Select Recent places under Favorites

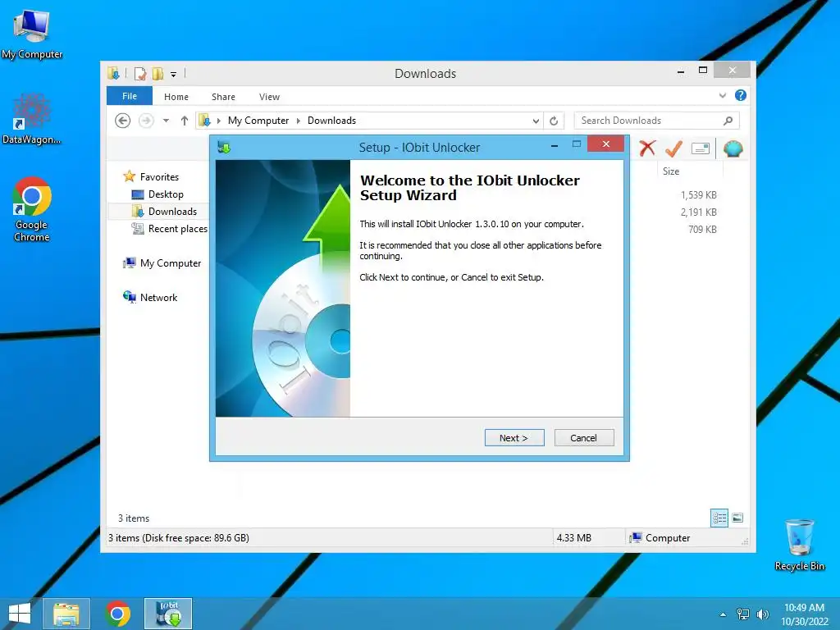[178, 229]
